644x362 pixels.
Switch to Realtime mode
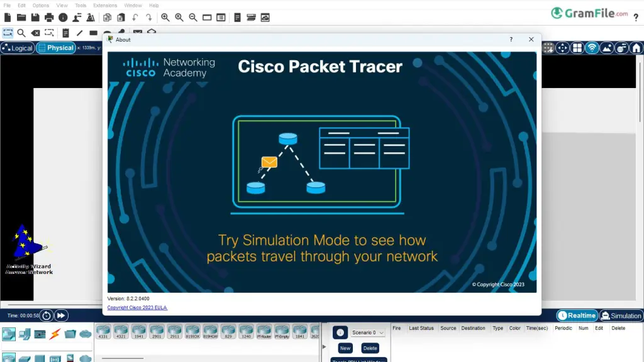click(577, 315)
